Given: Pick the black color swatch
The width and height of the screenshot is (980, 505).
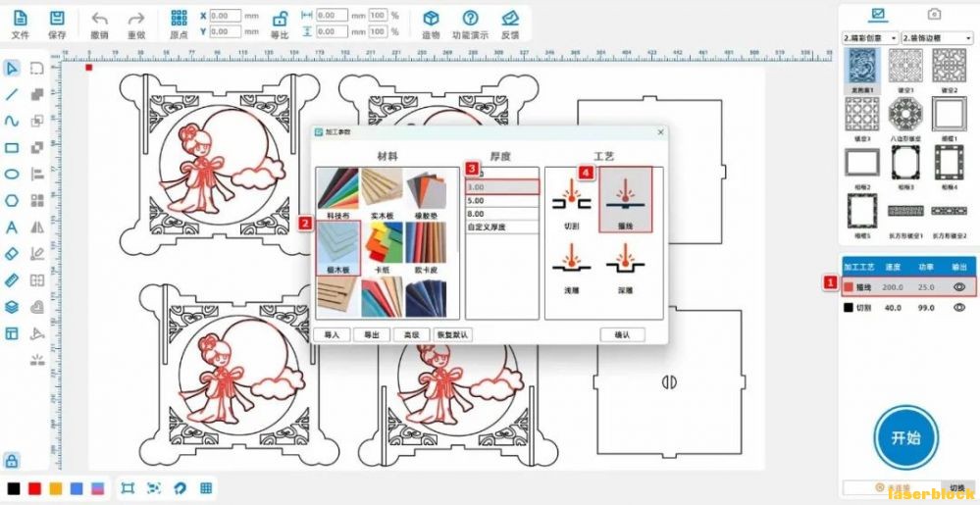Looking at the screenshot, I should click(x=13, y=488).
